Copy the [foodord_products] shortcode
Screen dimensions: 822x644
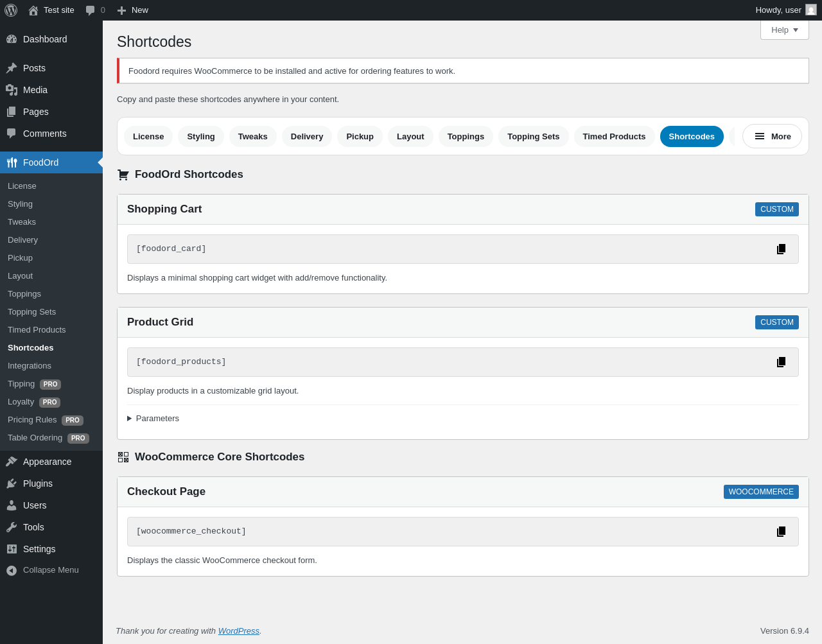781,362
